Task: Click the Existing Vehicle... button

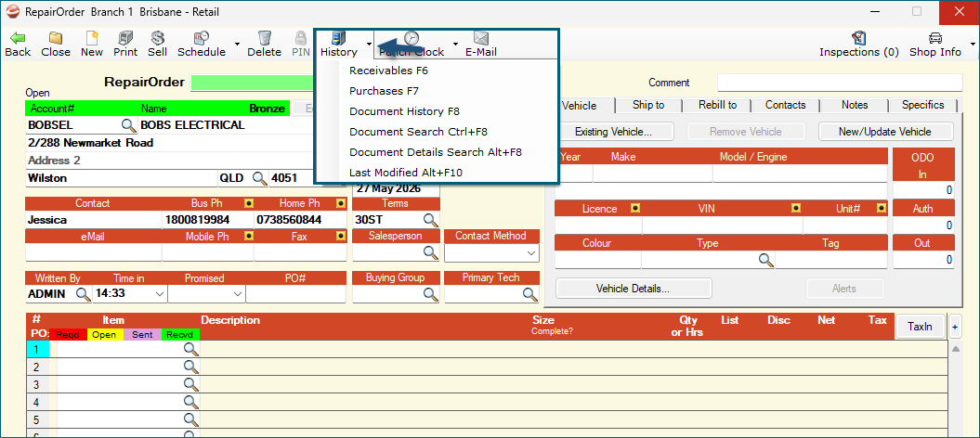Action: [614, 132]
